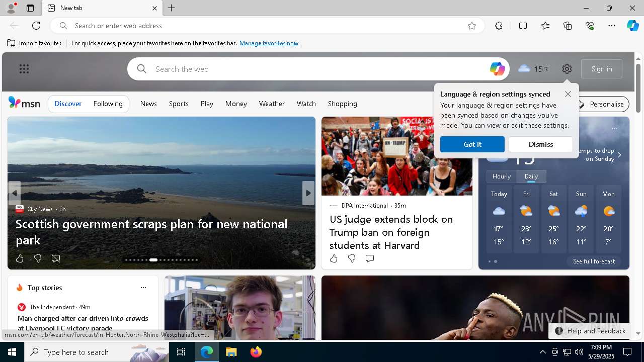Launch Firefox from taskbar
644x362 pixels.
point(256,352)
